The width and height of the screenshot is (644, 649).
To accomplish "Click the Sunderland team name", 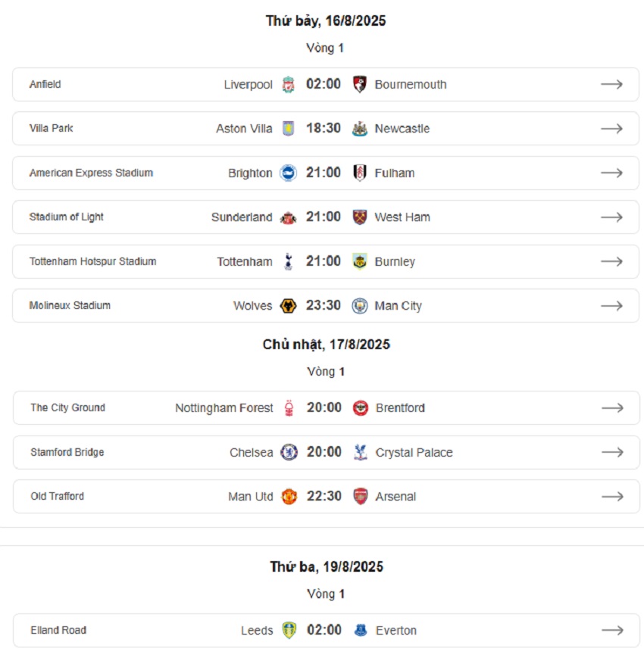I will point(242,217).
